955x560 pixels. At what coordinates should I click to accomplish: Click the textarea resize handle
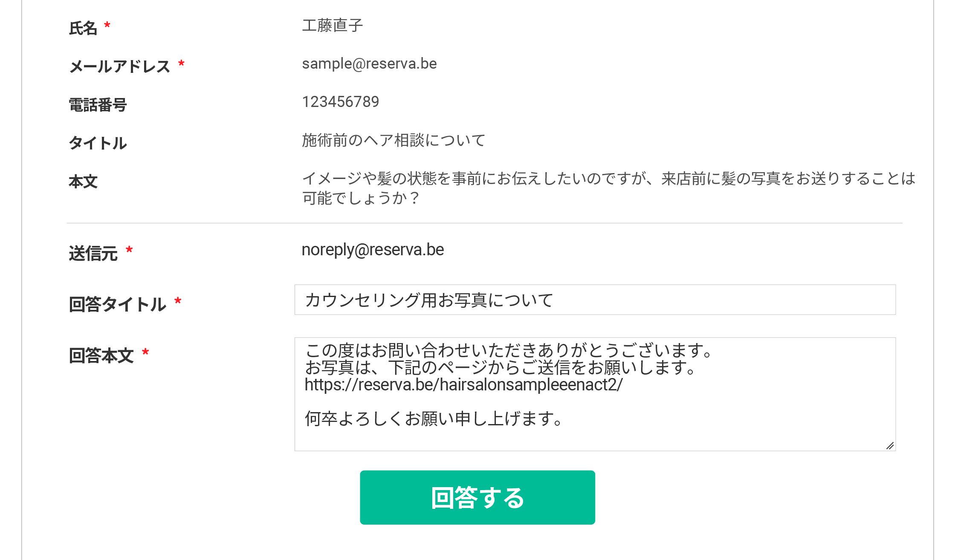pos(890,445)
